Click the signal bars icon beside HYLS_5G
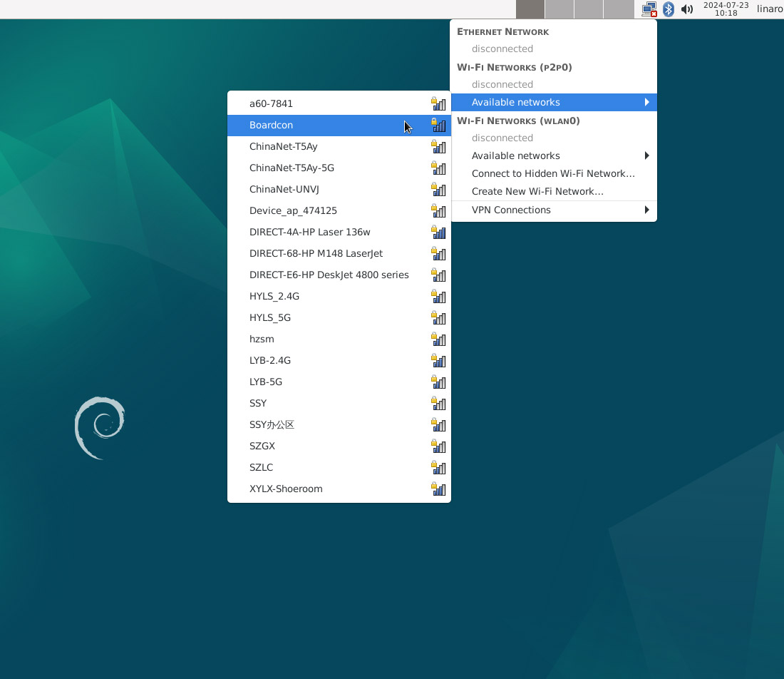The height and width of the screenshot is (679, 784). click(440, 318)
